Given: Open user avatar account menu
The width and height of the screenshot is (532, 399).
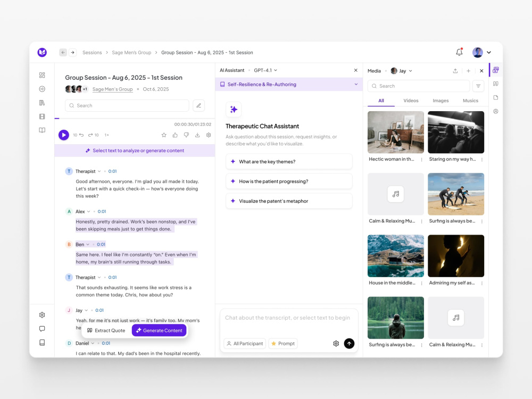Looking at the screenshot, I should pos(482,52).
